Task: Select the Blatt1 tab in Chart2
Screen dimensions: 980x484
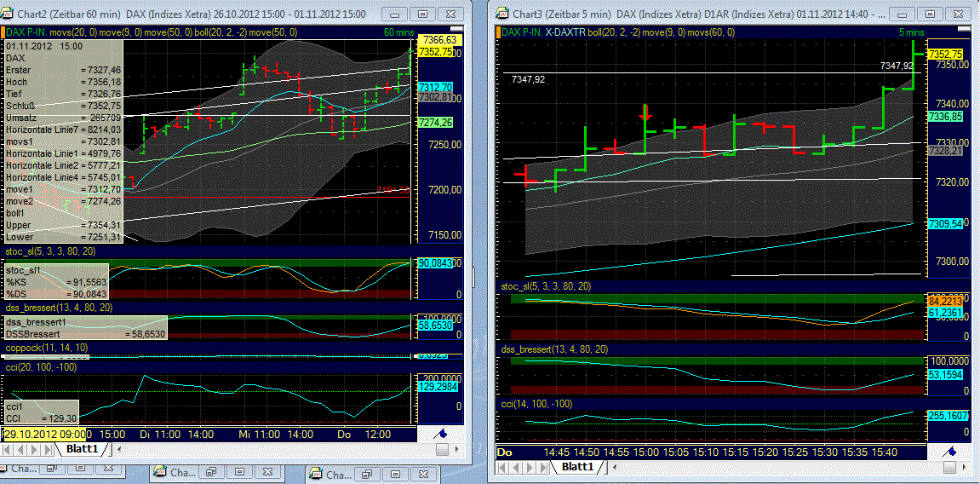Action: (81, 449)
